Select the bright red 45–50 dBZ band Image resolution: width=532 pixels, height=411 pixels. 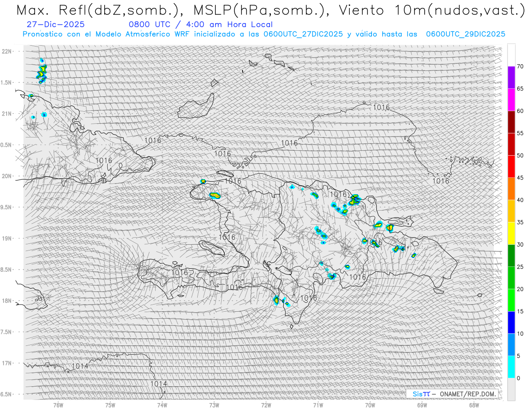(x=511, y=167)
